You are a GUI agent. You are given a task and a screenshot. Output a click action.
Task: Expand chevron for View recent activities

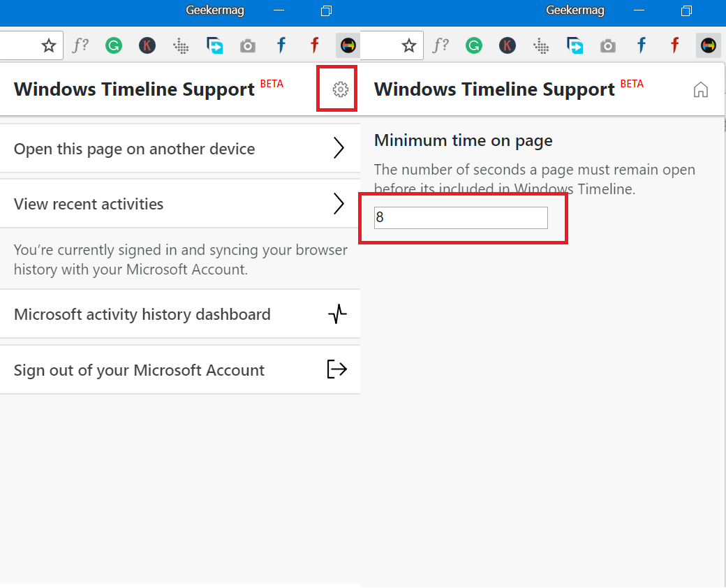pos(339,204)
